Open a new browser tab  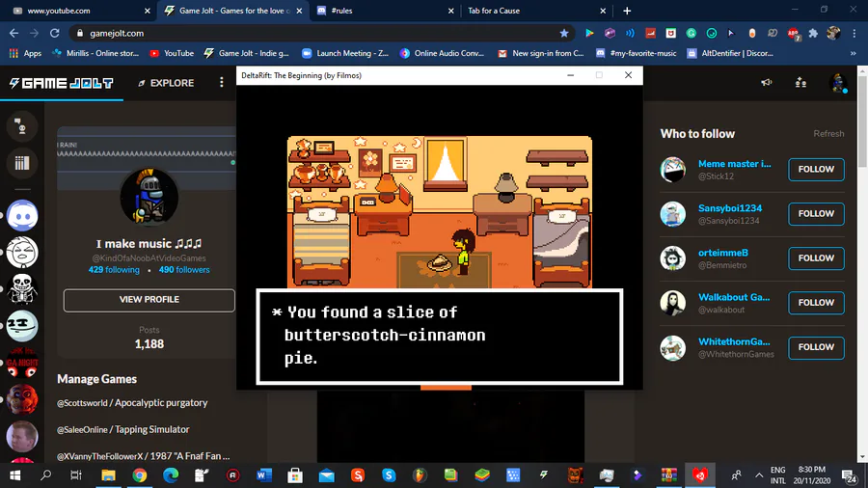627,11
